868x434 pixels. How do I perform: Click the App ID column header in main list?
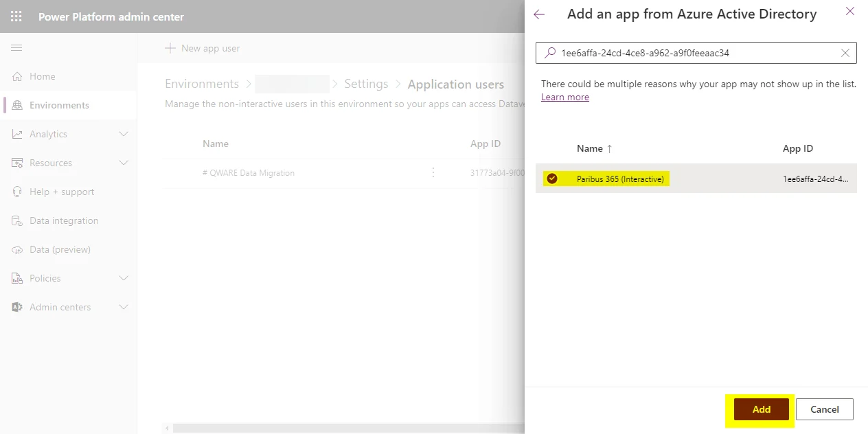click(486, 144)
